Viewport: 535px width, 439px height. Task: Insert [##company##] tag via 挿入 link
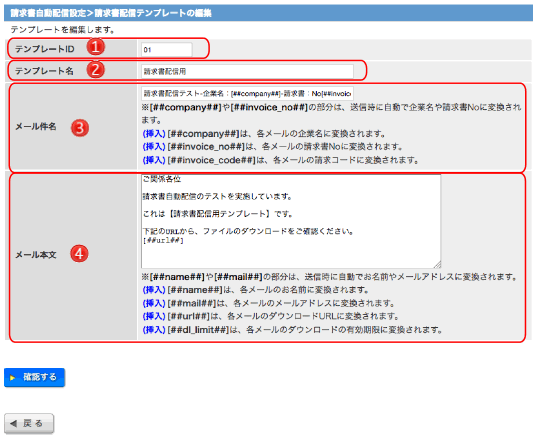point(154,133)
